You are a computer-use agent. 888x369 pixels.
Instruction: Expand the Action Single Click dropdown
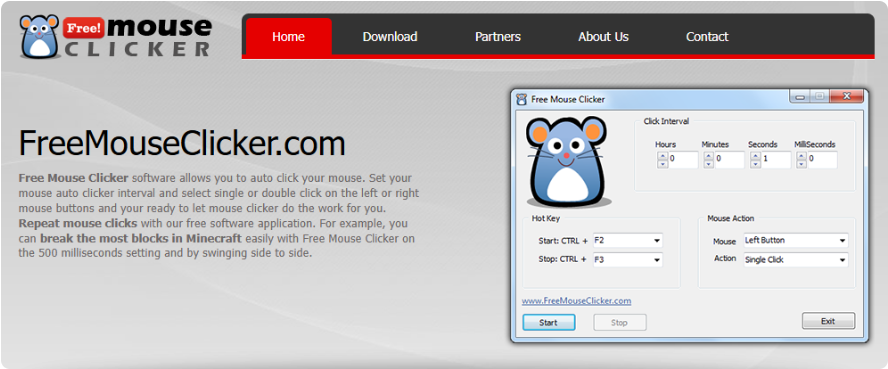point(796,260)
